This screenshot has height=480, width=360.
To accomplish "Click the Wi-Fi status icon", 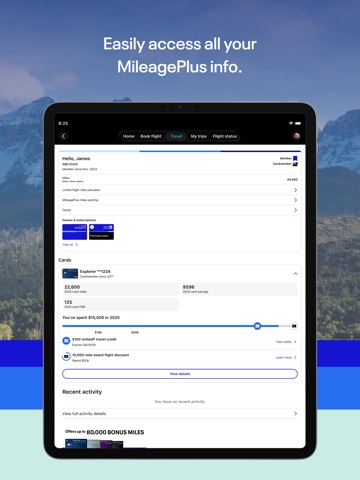I will pos(291,123).
